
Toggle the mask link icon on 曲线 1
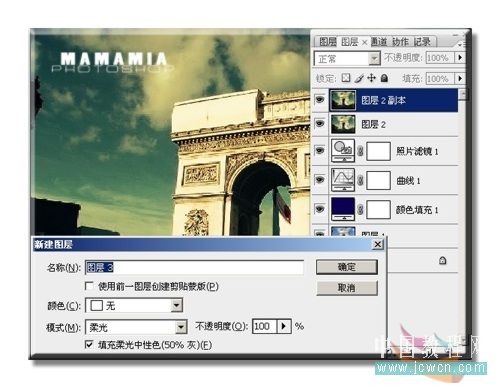(x=360, y=181)
